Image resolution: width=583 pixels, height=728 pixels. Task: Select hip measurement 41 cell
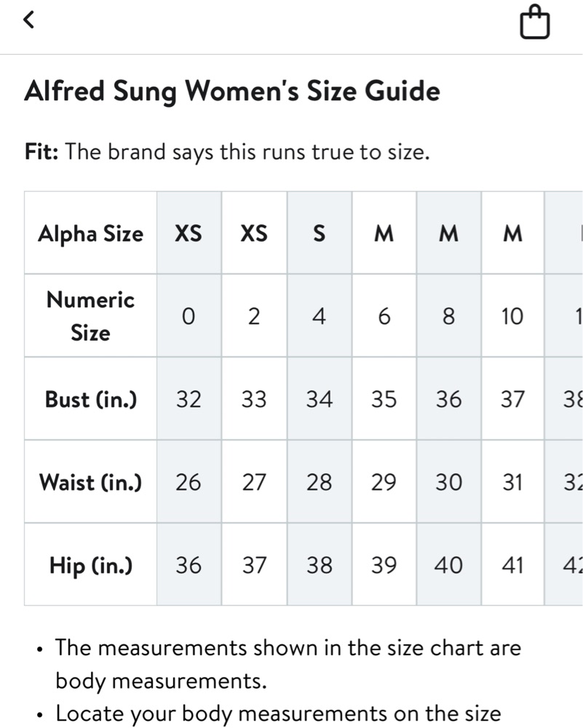(512, 565)
